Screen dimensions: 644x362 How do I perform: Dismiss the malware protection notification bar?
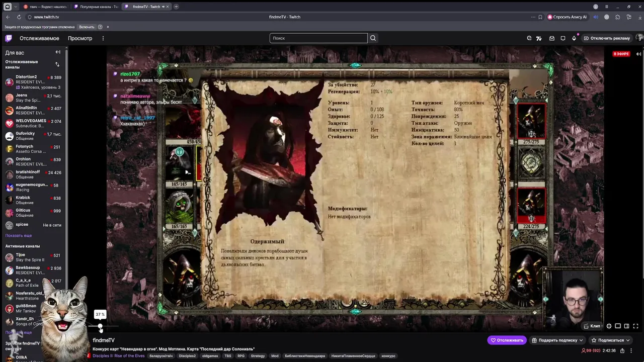point(108,27)
